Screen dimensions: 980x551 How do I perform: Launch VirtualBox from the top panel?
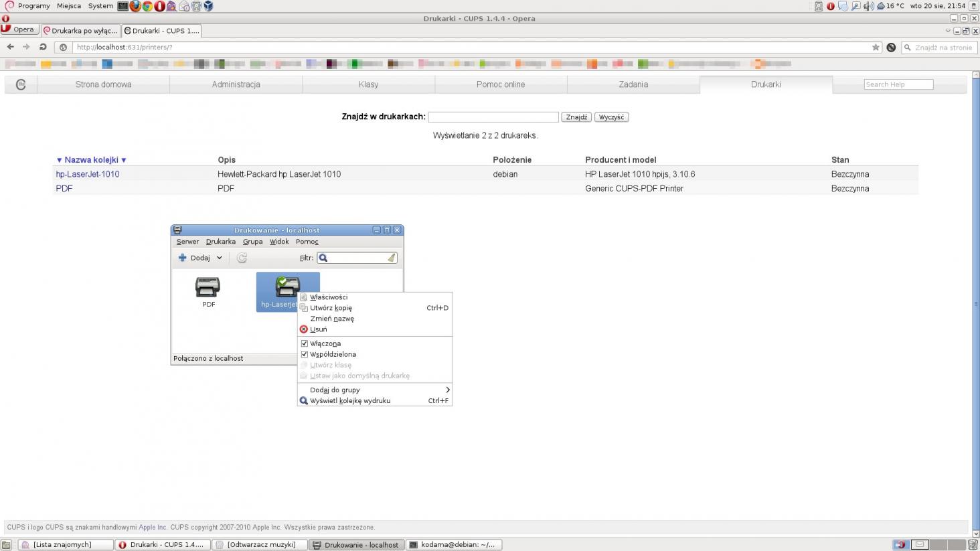208,6
